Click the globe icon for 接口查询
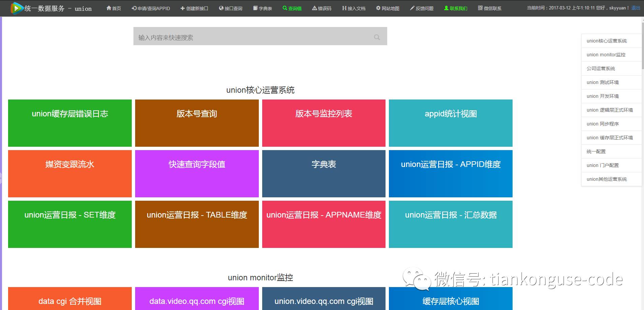Screen dimensions: 644x310 click(221, 8)
